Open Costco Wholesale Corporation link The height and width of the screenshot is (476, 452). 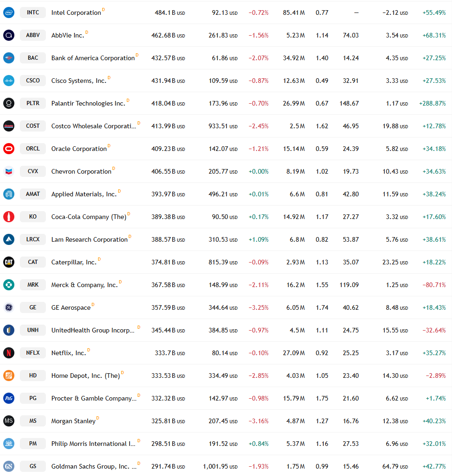tap(94, 126)
